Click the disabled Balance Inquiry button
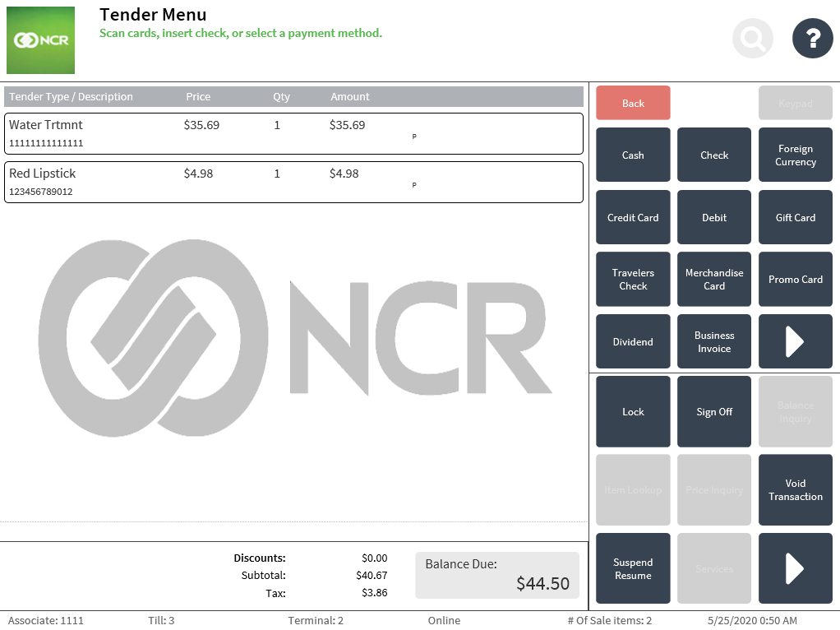Screen dimensions: 840x630 [795, 412]
